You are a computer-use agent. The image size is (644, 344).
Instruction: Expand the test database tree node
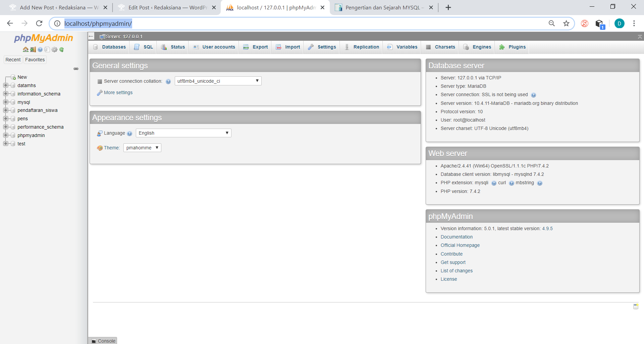[6, 144]
